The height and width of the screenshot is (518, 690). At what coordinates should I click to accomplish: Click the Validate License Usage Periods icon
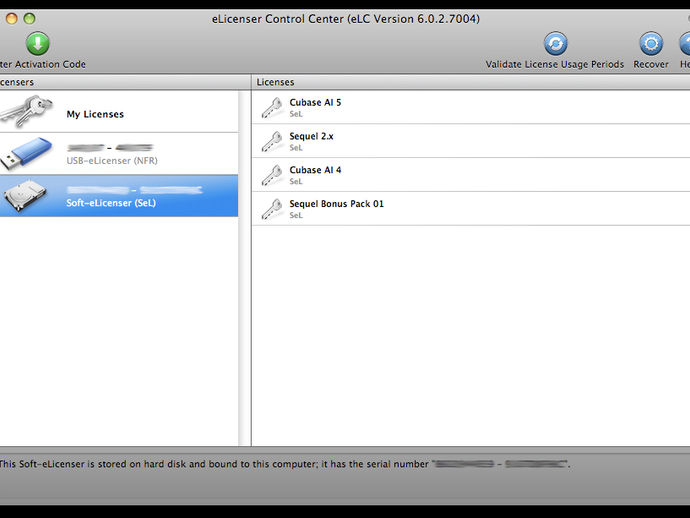pyautogui.click(x=555, y=43)
